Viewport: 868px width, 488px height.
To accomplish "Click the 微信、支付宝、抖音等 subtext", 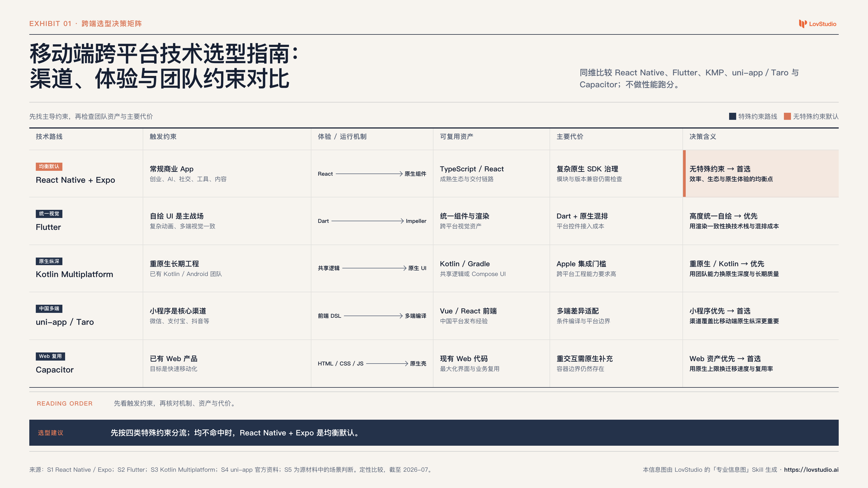I will [179, 321].
